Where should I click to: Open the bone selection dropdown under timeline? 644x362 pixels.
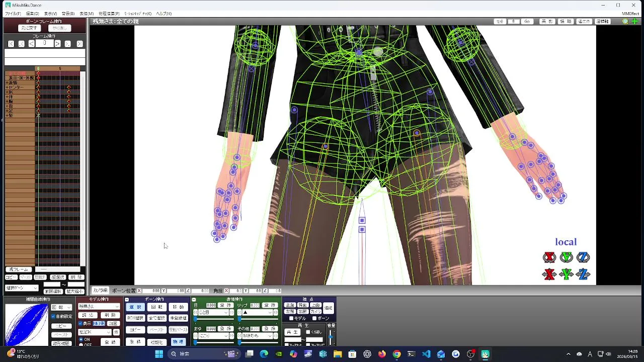click(22, 288)
